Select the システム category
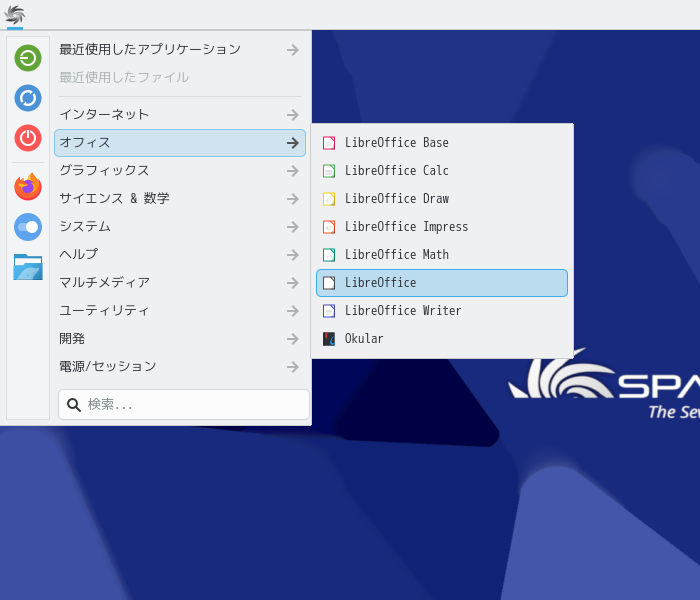 179,227
